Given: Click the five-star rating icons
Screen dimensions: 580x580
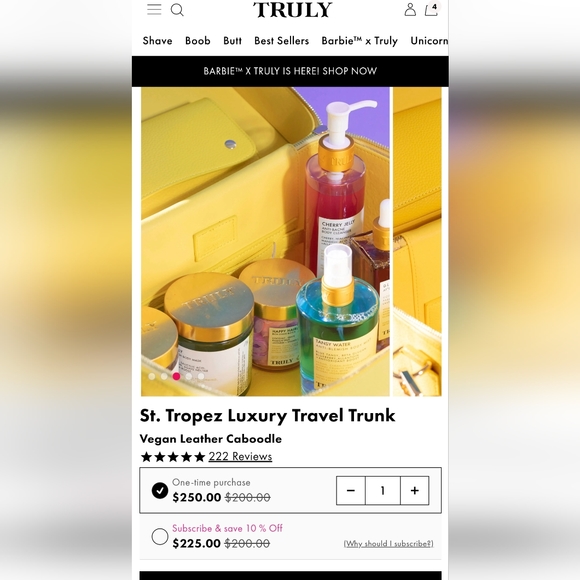Looking at the screenshot, I should click(x=173, y=457).
